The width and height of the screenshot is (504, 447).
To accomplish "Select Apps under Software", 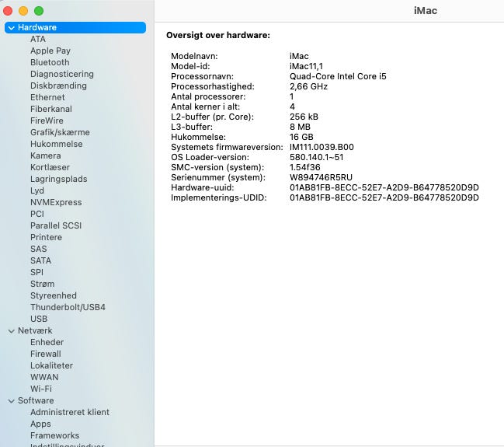I will 40,424.
